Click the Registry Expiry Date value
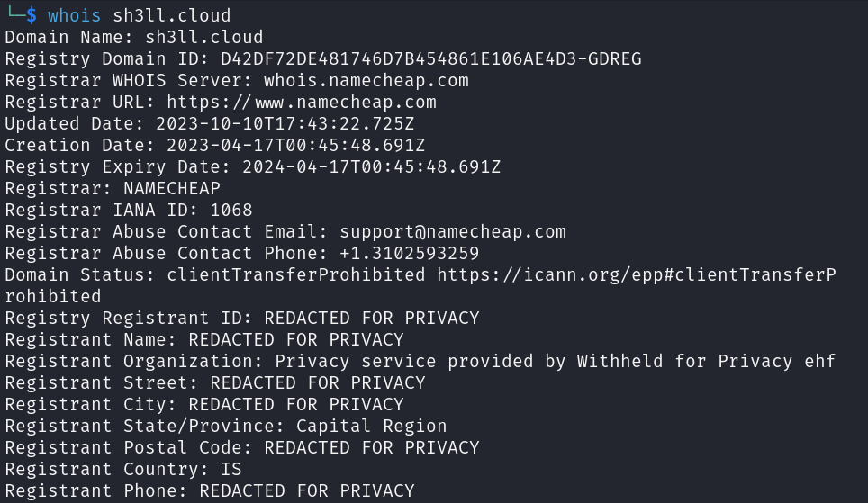This screenshot has width=868, height=503. (x=371, y=167)
